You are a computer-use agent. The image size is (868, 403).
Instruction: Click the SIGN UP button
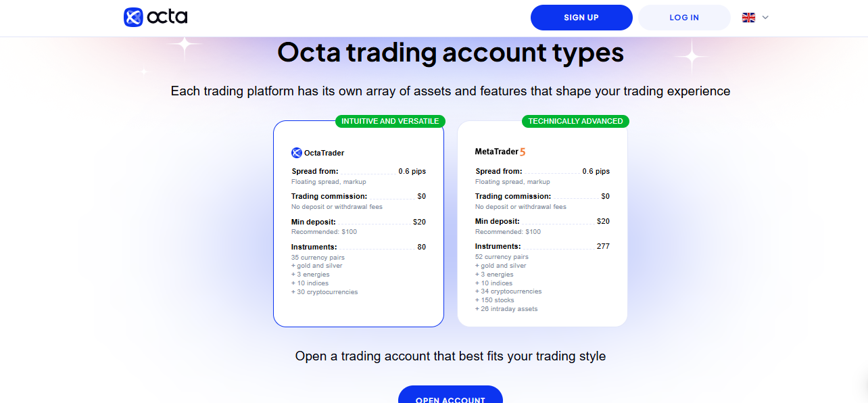click(581, 18)
